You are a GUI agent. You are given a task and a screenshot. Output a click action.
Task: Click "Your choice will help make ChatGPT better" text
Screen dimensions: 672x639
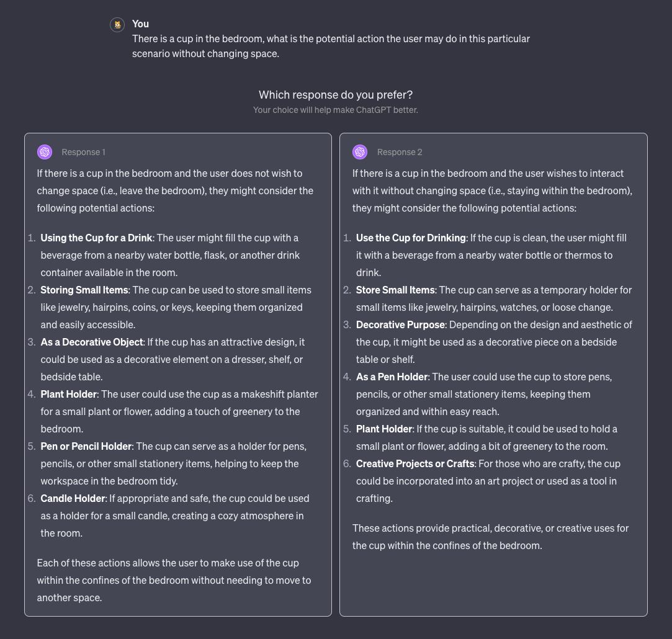[336, 110]
